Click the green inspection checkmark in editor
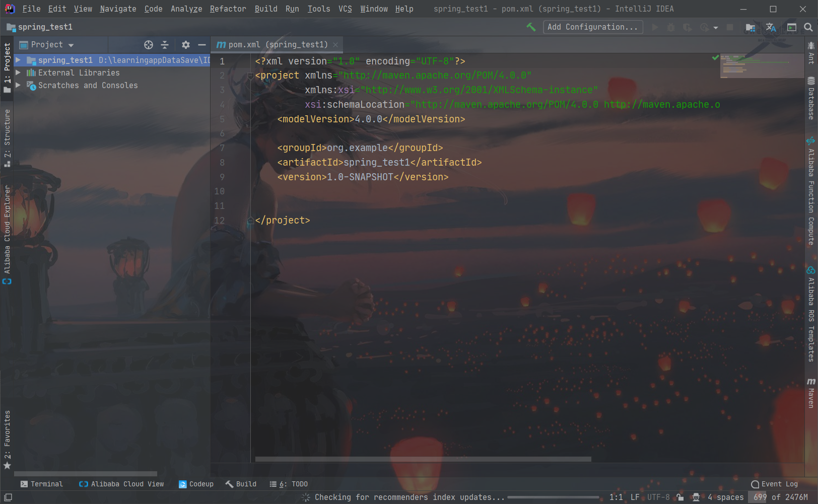The width and height of the screenshot is (818, 504). point(715,58)
